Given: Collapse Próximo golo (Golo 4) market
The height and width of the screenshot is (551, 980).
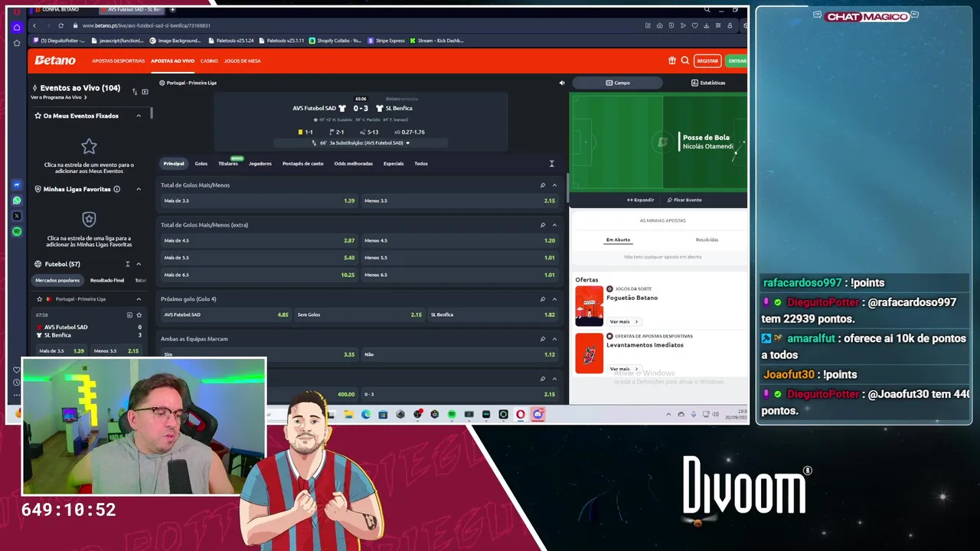Looking at the screenshot, I should pos(554,299).
